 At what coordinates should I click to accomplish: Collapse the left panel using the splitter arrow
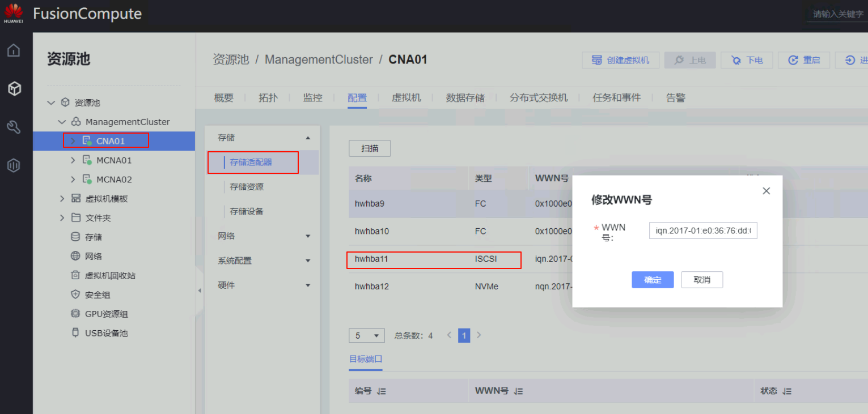click(x=199, y=291)
